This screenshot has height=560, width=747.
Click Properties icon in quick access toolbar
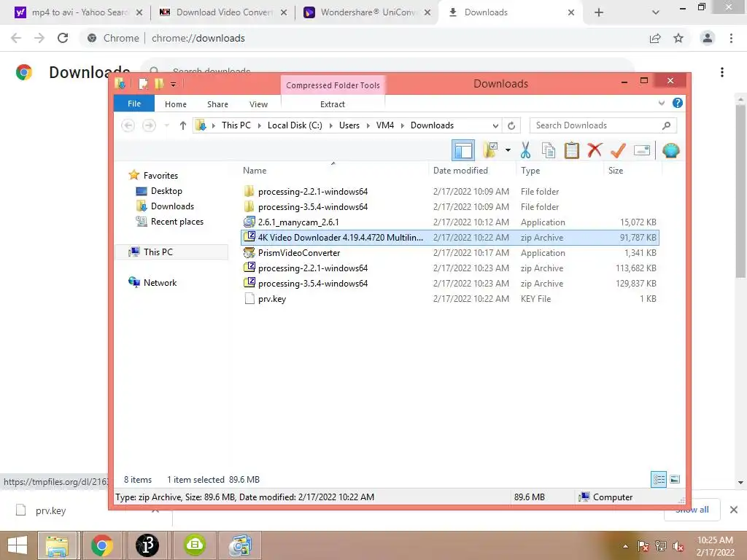coord(143,85)
